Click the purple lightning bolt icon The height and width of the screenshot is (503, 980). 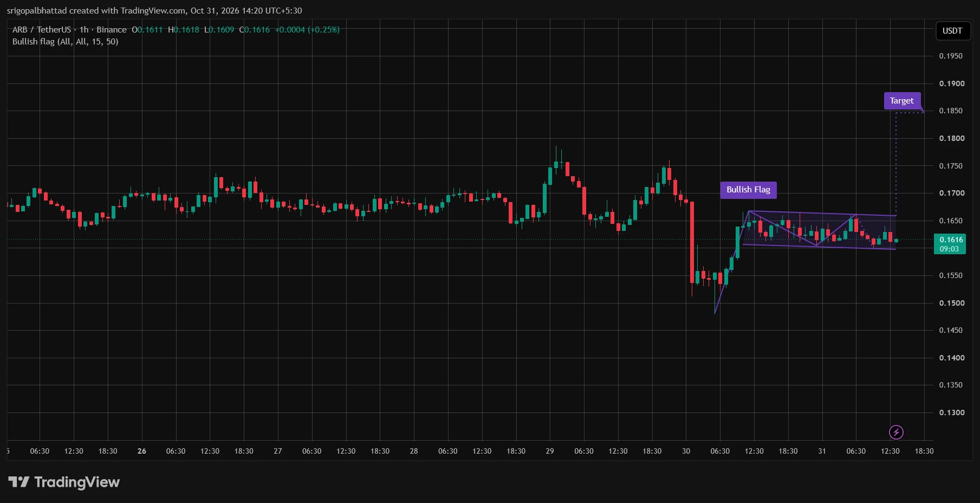tap(896, 432)
